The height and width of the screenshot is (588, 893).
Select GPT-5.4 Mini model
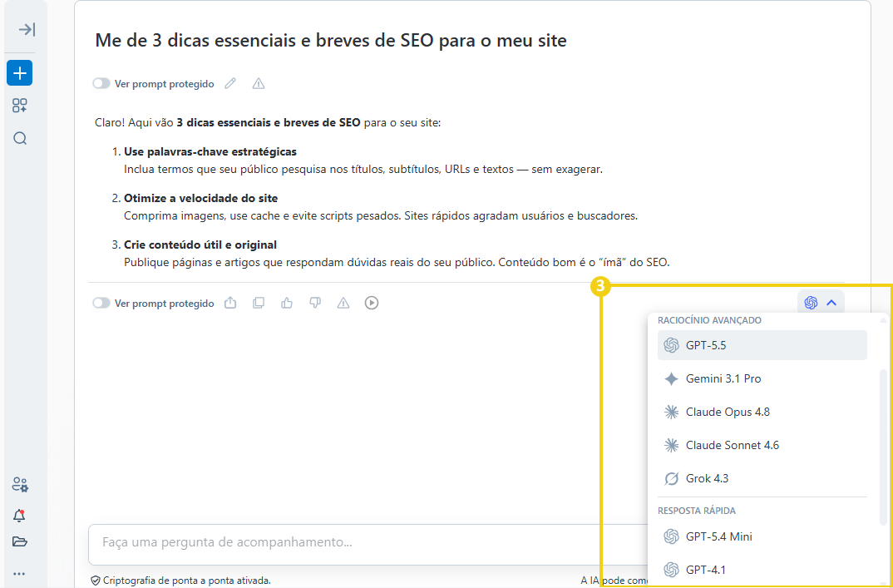(762, 536)
